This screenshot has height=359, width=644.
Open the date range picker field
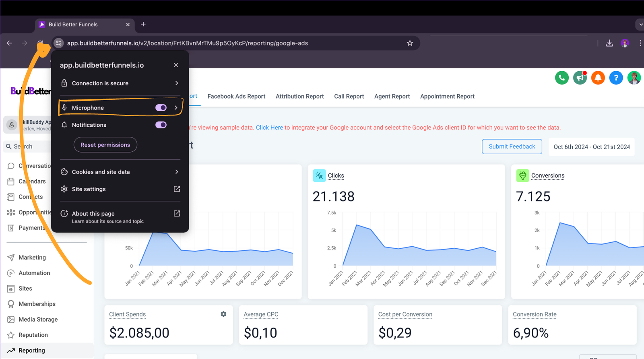coord(591,147)
